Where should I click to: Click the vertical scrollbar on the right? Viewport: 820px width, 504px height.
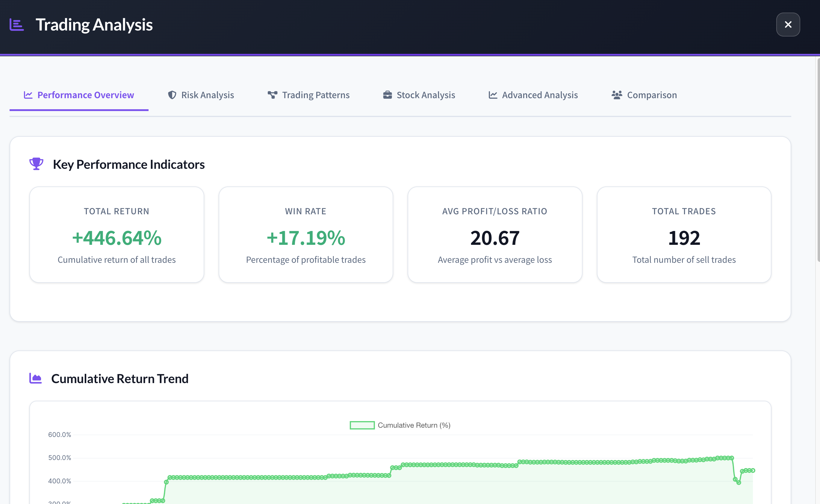tap(818, 160)
